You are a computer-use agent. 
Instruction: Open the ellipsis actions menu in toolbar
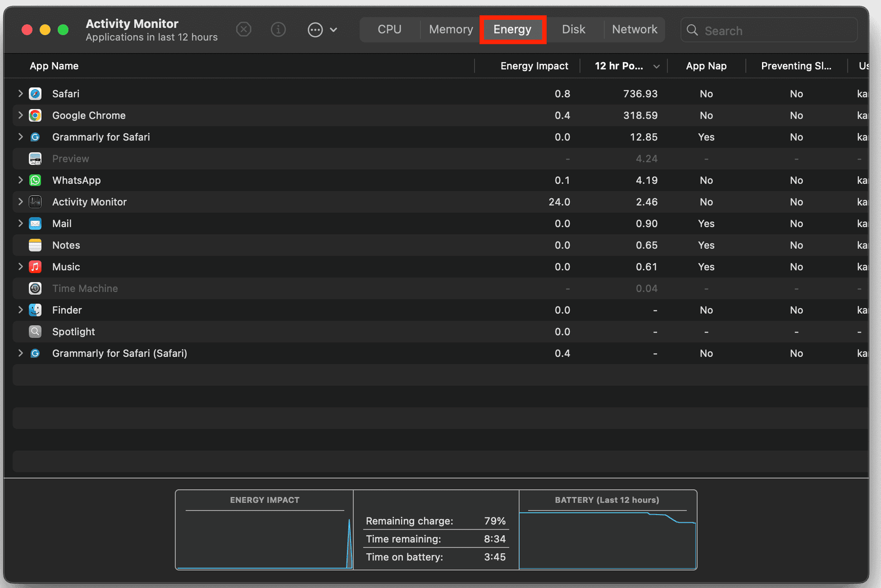322,30
